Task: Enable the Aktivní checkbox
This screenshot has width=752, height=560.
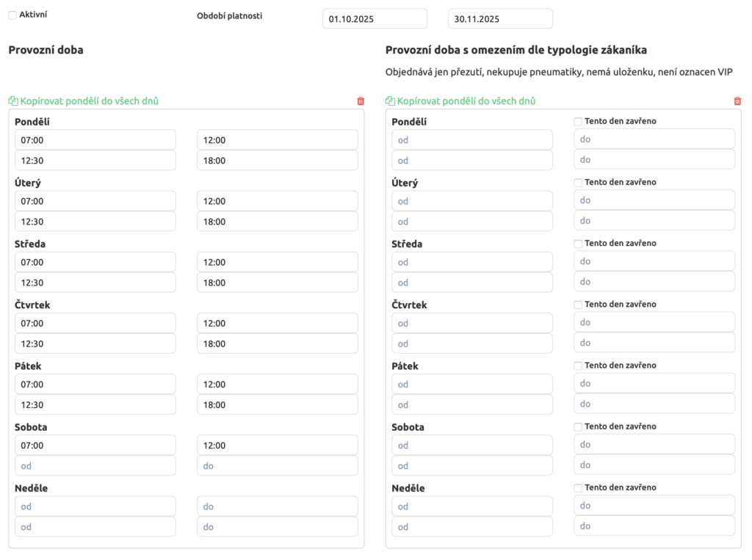Action: click(12, 15)
